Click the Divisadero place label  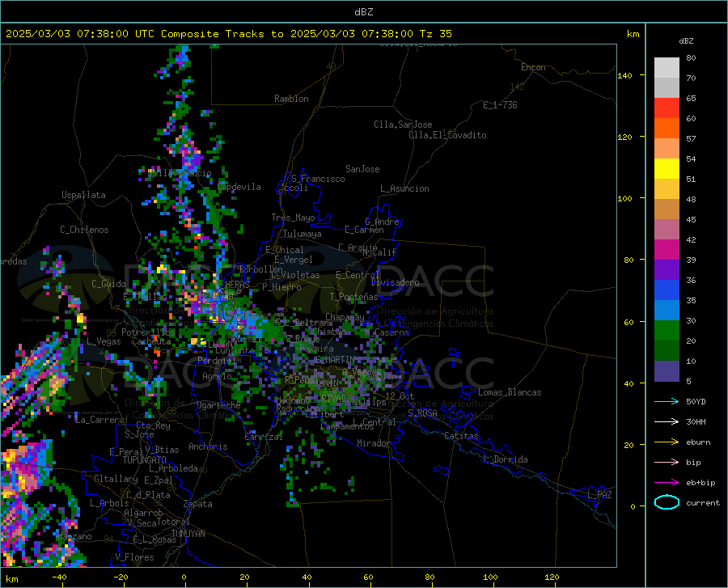point(395,282)
